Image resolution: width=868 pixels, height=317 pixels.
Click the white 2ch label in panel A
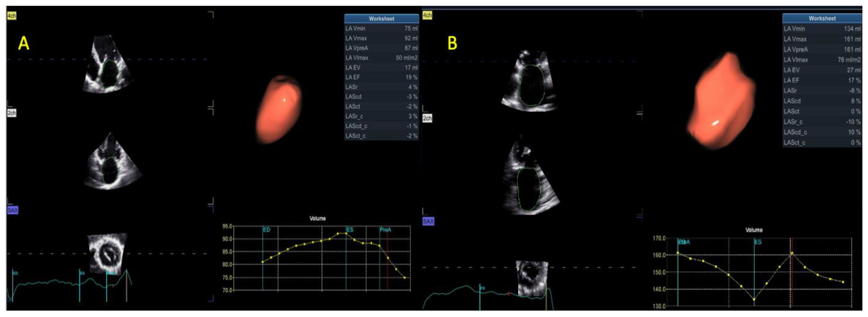[x=11, y=113]
